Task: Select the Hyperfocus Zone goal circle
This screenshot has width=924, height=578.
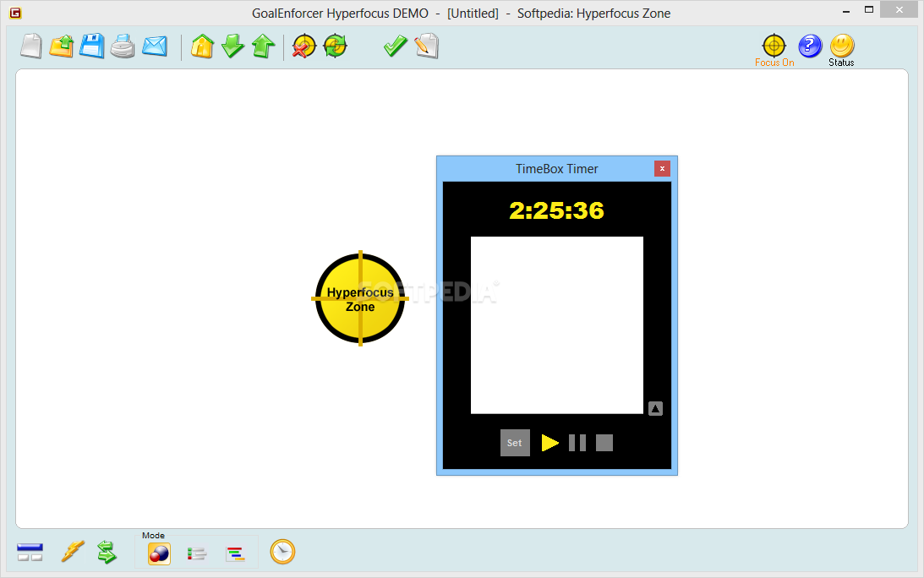Action: pos(360,299)
